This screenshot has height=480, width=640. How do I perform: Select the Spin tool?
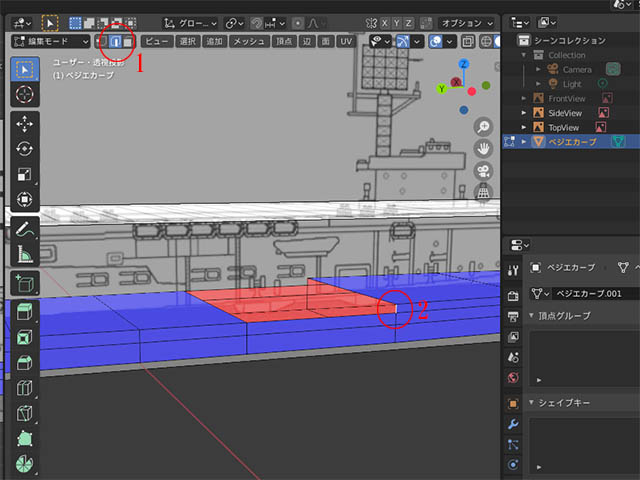point(24,464)
